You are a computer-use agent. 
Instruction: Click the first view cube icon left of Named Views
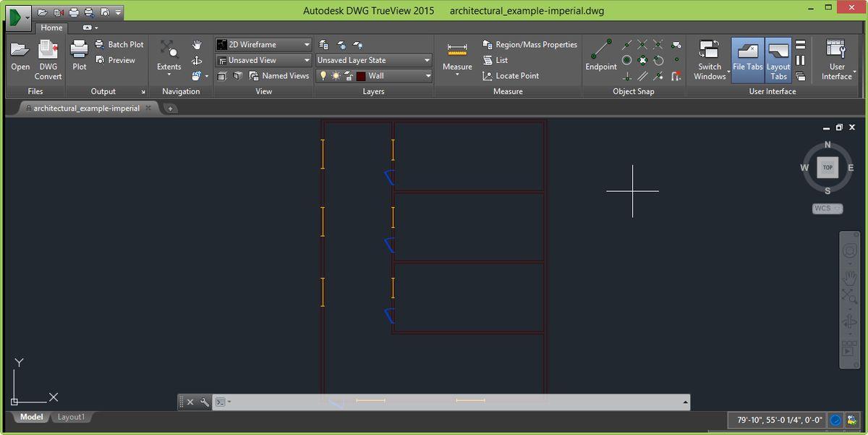coord(222,75)
